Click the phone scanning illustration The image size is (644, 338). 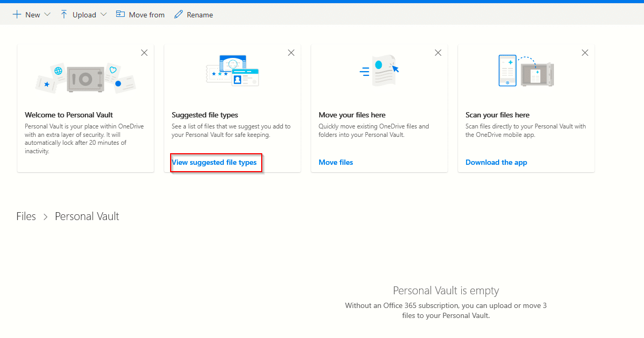pos(526,70)
